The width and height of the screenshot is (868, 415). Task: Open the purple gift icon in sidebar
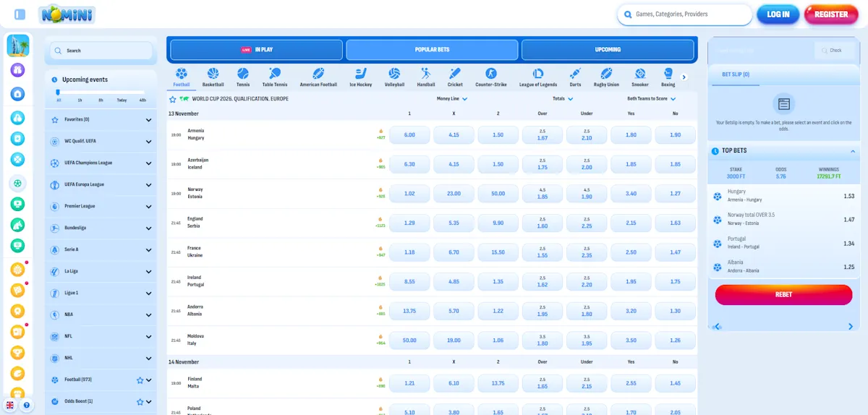(x=18, y=70)
